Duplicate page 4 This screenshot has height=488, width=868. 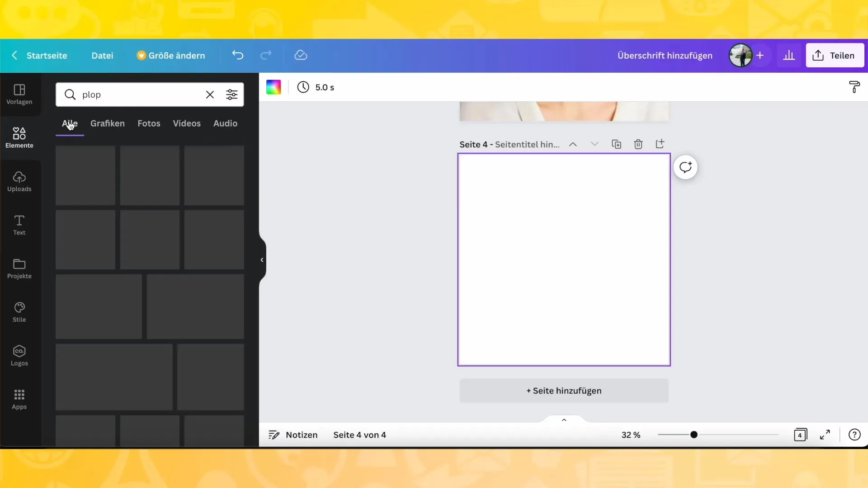[616, 144]
